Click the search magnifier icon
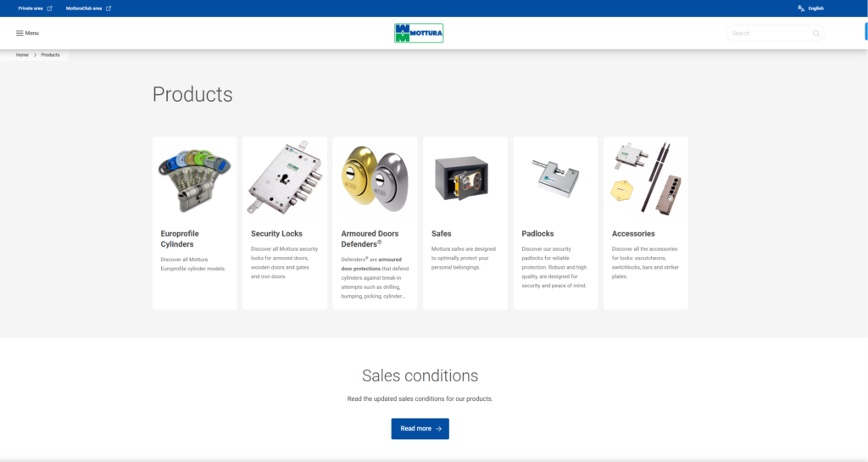The height and width of the screenshot is (462, 868). click(x=816, y=33)
